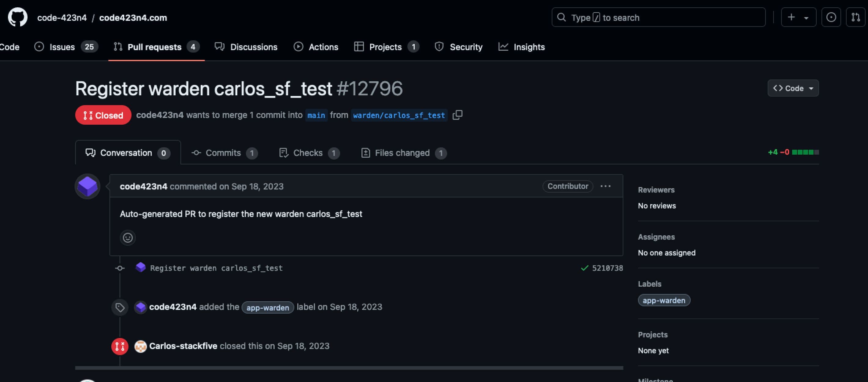Viewport: 868px width, 382px height.
Task: Click the warden/carlos_sf_test branch link
Action: click(399, 116)
